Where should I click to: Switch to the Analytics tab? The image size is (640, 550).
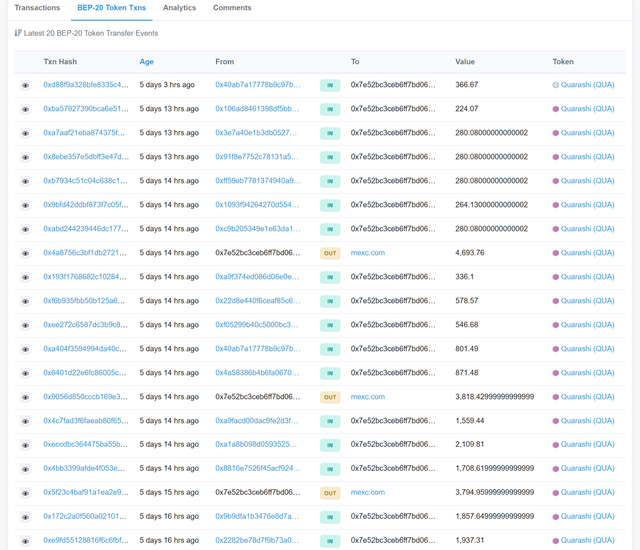[179, 8]
